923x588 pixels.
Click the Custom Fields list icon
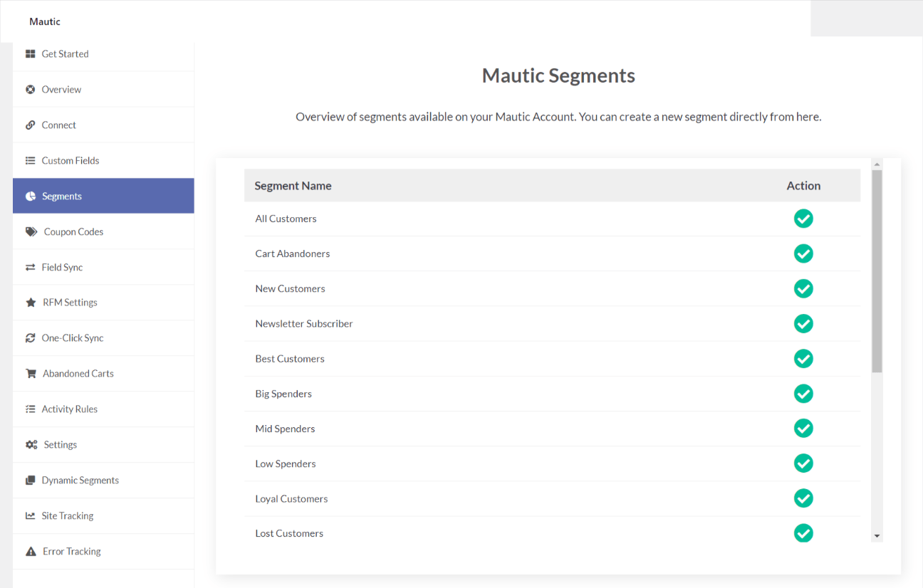point(30,160)
